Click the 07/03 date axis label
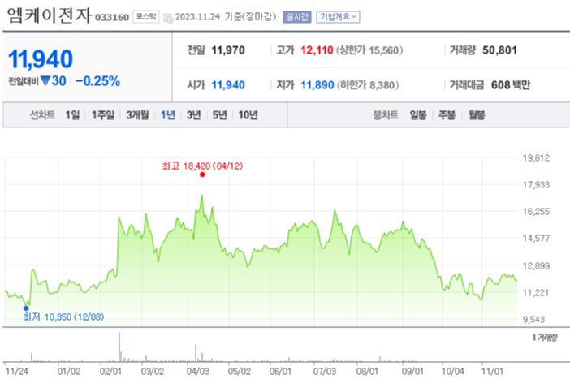Screen dimensions: 570x392 click(x=325, y=372)
